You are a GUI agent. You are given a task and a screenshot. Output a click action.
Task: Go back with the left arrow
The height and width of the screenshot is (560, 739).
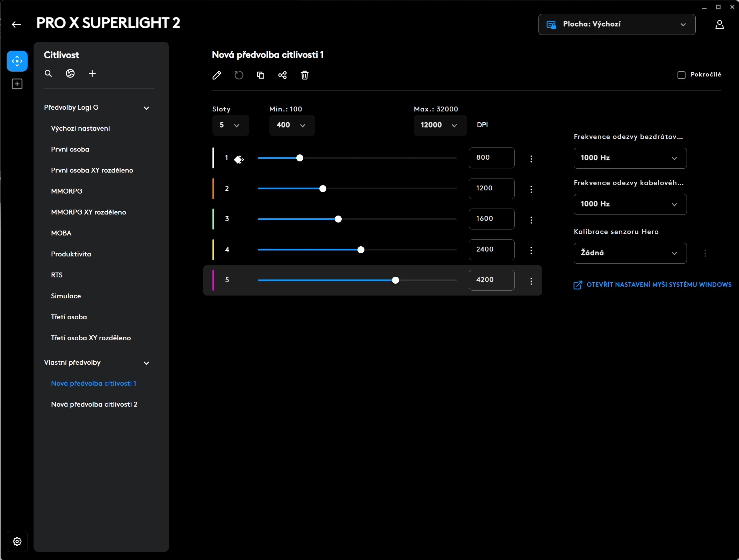point(16,24)
